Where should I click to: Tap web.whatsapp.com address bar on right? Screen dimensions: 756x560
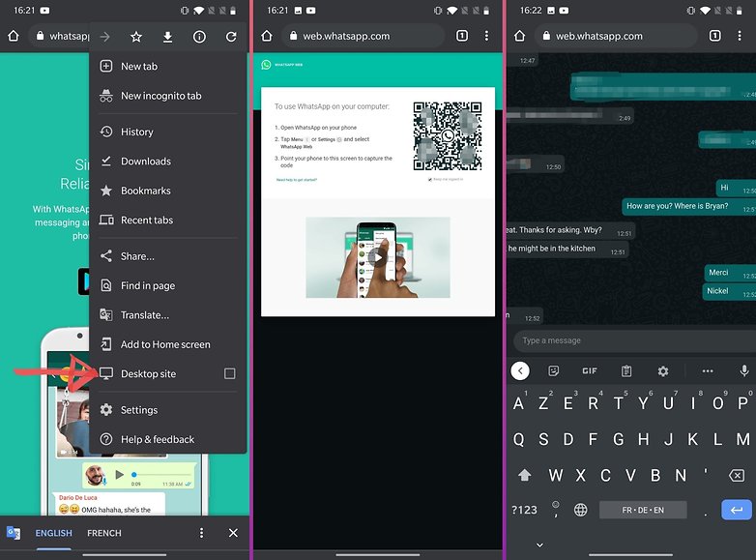[x=617, y=36]
